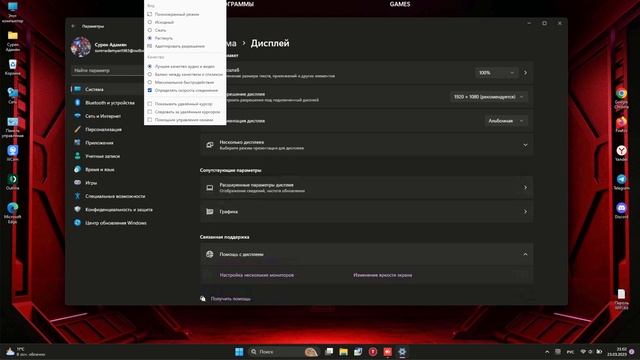Select Лучшее качество аудио и видео

181,66
